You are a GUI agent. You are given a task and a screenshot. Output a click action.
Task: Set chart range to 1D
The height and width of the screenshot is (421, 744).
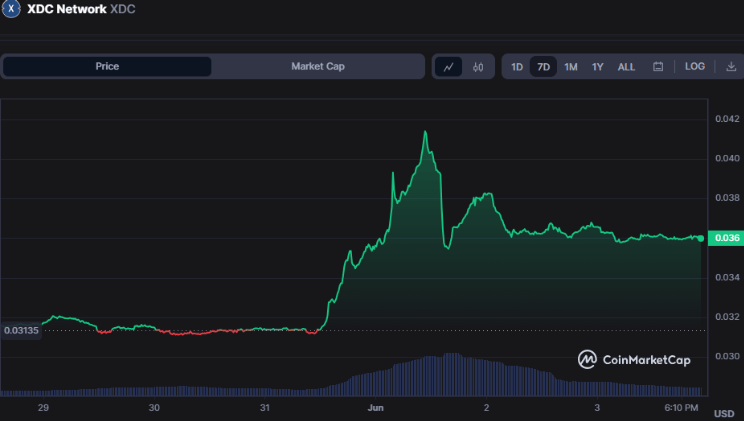point(517,67)
